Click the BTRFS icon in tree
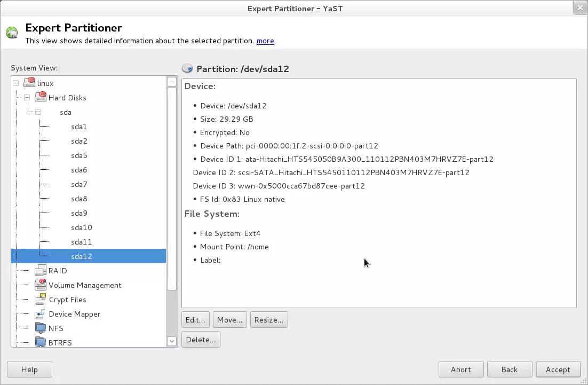588x385 pixels. (41, 342)
